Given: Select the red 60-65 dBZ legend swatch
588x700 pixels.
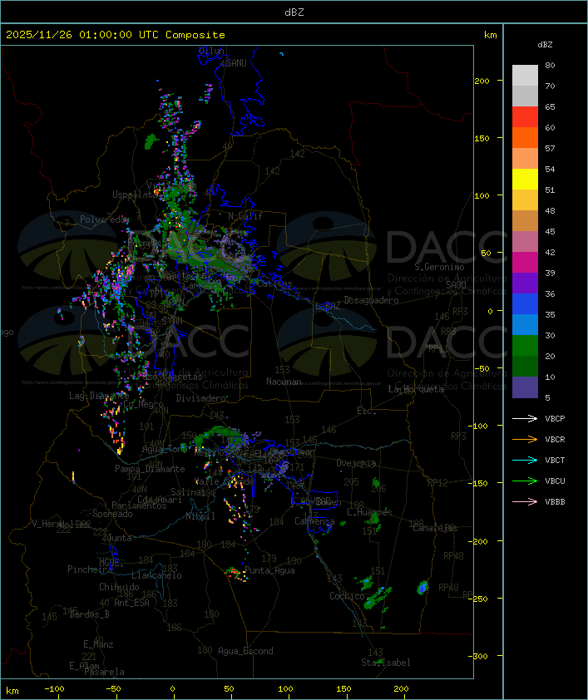Looking at the screenshot, I should pos(525,117).
